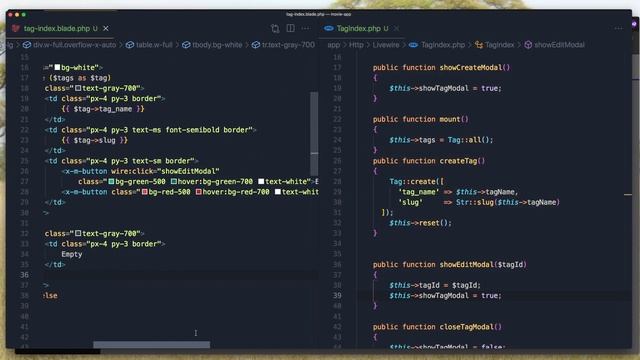
Task: Select breadcrumb tbody.bg-white
Action: (217, 45)
